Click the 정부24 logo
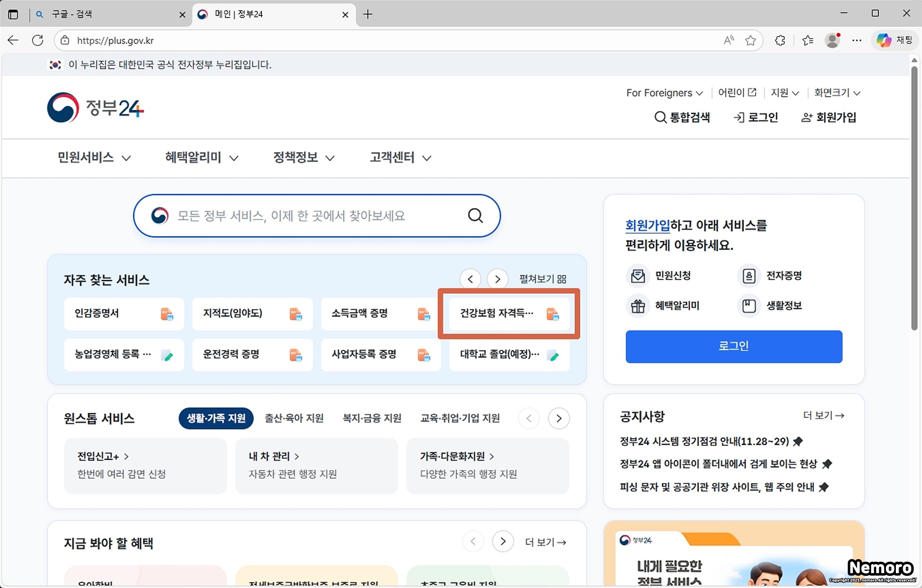 [x=95, y=108]
